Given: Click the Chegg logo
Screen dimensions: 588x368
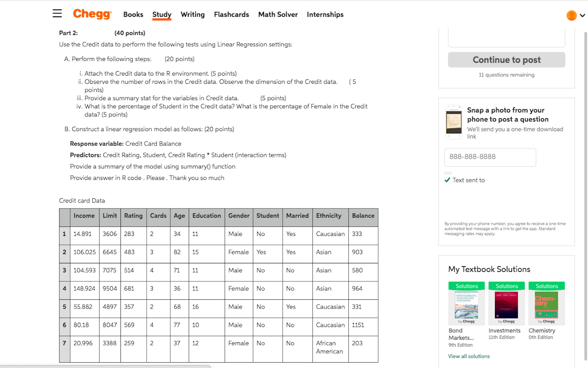Looking at the screenshot, I should coord(92,14).
